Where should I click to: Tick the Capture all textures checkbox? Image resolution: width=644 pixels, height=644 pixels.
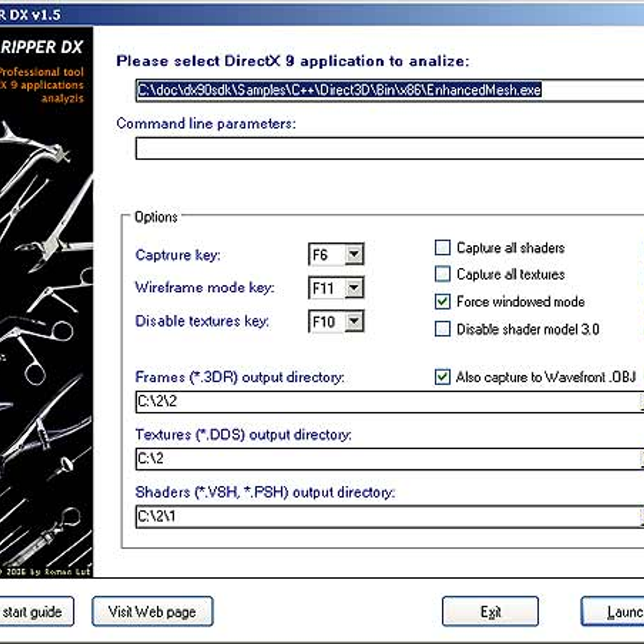tap(442, 274)
